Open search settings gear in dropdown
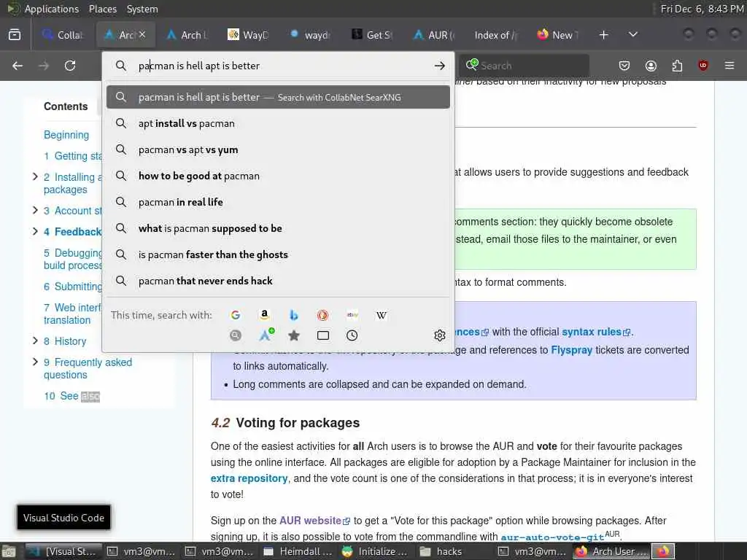Image resolution: width=747 pixels, height=560 pixels. tap(439, 335)
